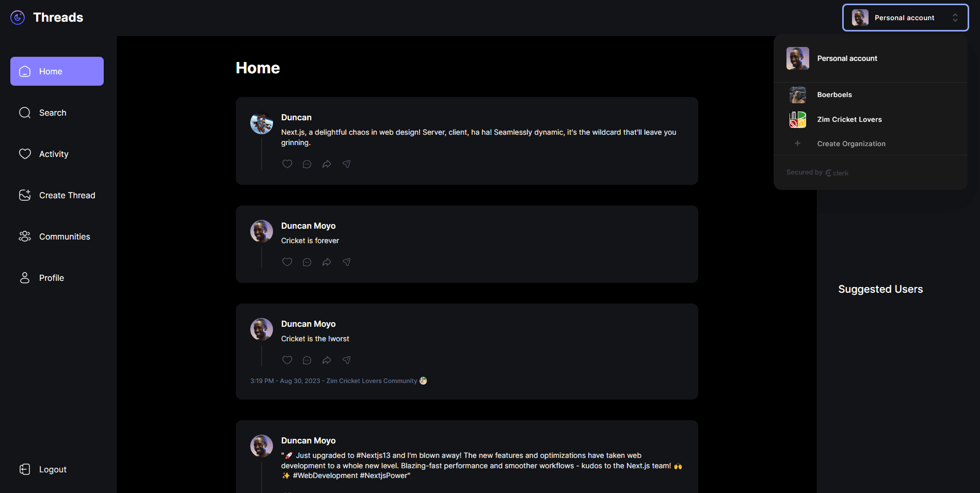Click the plus icon next to Create Organization
Screen dimensions: 980x493
pyautogui.click(x=797, y=143)
